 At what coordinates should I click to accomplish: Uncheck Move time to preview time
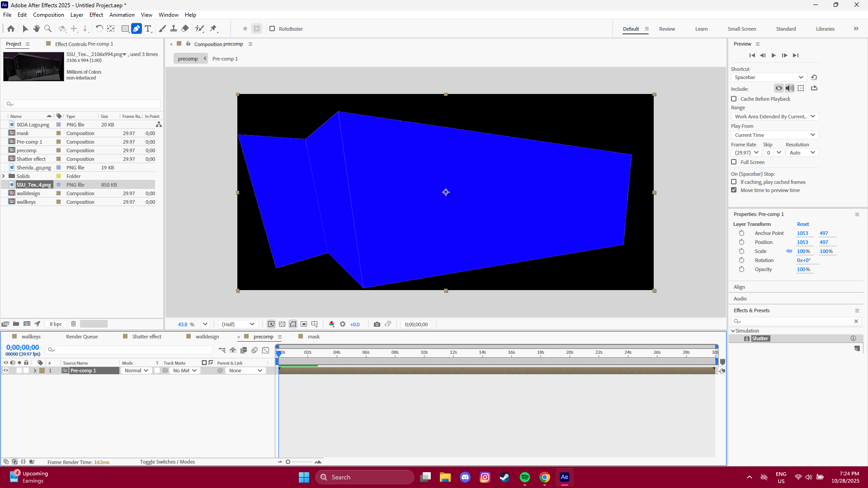coord(734,190)
